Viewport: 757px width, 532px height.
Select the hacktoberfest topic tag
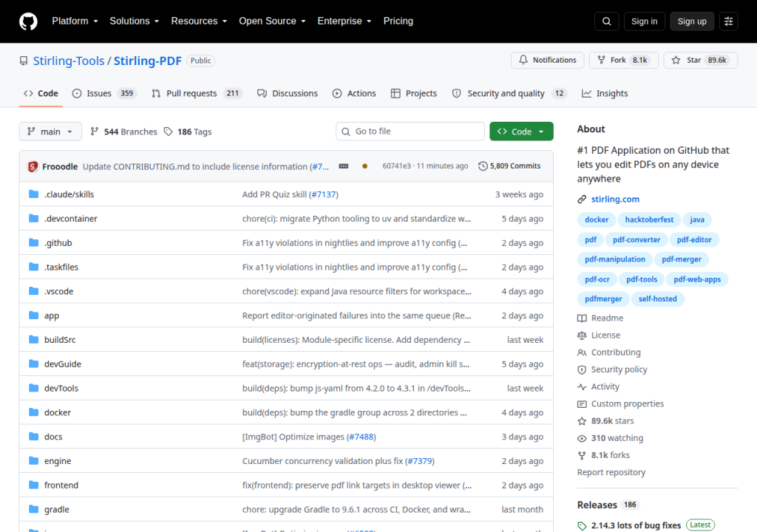click(x=649, y=219)
